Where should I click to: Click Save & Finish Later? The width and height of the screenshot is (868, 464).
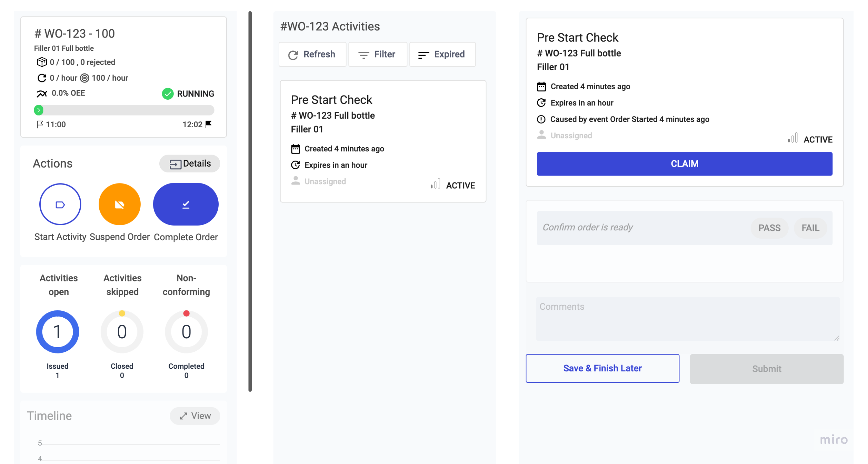point(602,368)
